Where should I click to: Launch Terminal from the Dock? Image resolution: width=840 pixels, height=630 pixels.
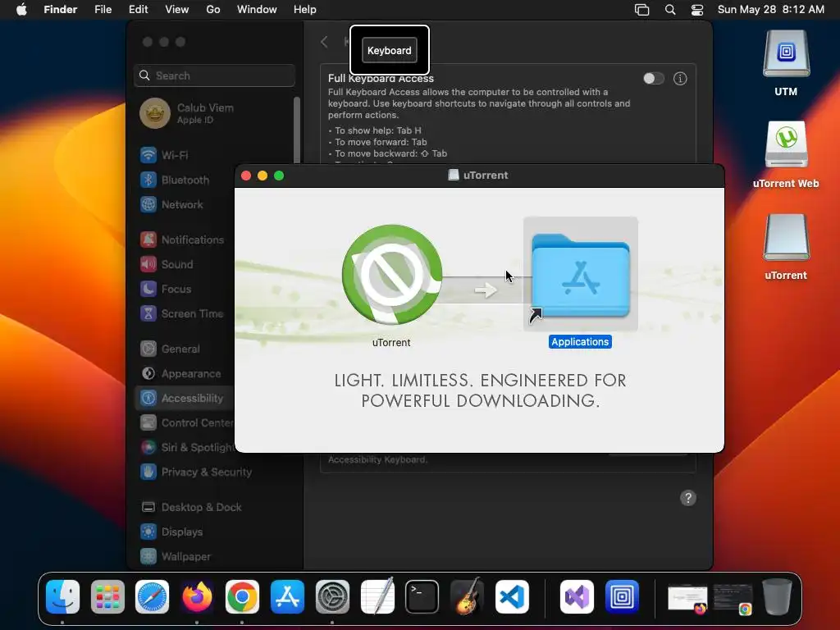[x=422, y=596]
